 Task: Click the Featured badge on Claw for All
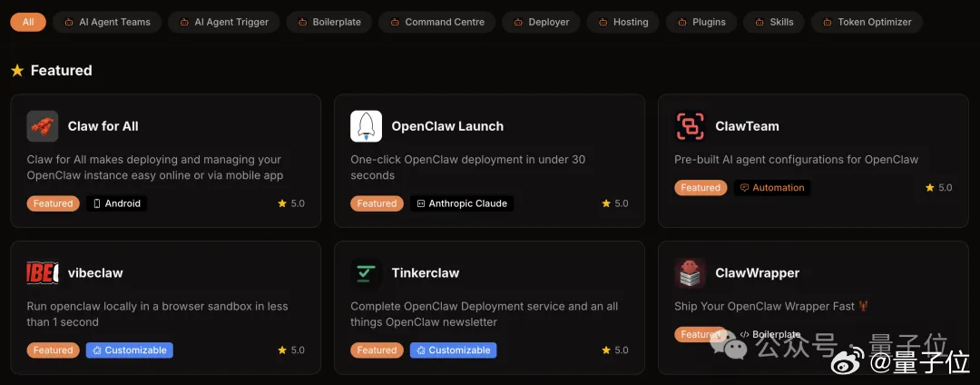point(54,203)
